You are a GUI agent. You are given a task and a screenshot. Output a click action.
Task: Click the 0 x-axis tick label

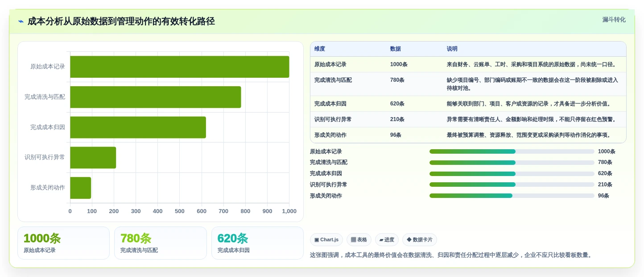pyautogui.click(x=70, y=211)
